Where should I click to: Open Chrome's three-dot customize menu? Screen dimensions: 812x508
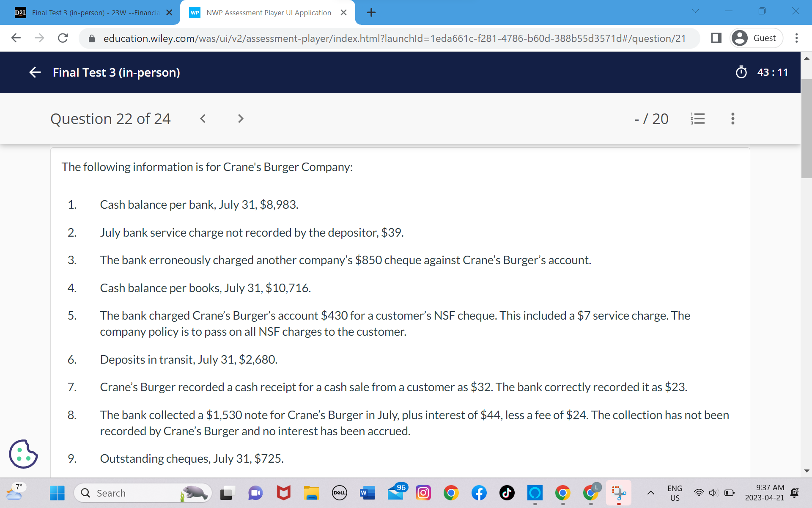click(x=796, y=38)
